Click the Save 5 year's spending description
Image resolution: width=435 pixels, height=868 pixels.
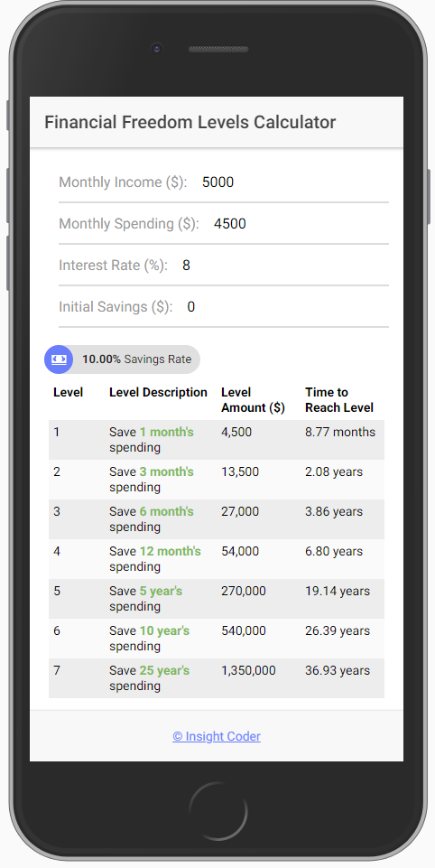pyautogui.click(x=145, y=599)
